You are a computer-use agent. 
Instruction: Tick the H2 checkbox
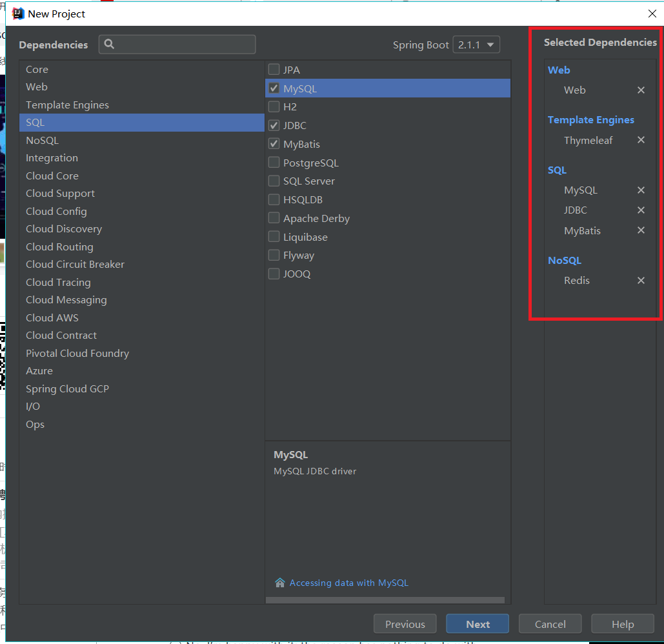(x=274, y=106)
